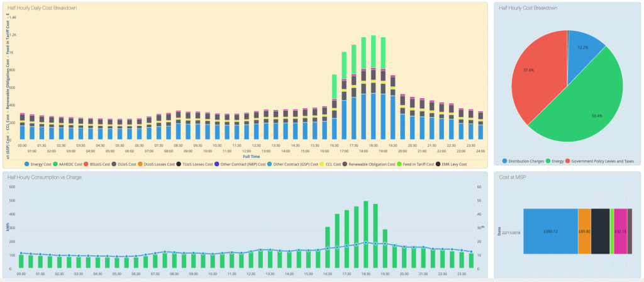Screen dimensions: 644x282
Task: Click the orange £89.80 bar segment
Action: (x=584, y=232)
